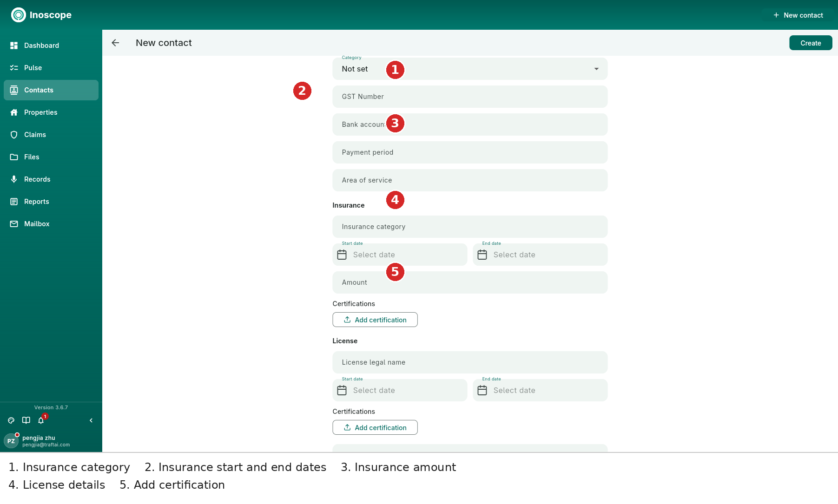The image size is (838, 504).
Task: Open Dashboard via its sidebar icon
Action: coord(14,46)
